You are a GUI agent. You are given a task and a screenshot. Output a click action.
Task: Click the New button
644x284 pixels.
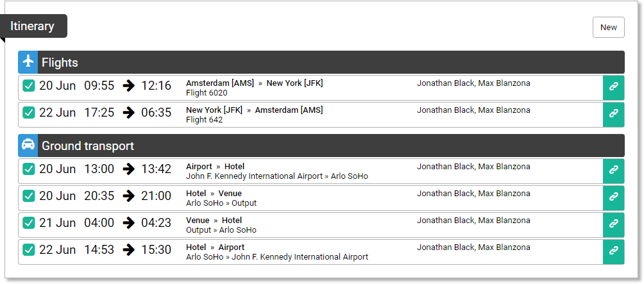tap(608, 28)
